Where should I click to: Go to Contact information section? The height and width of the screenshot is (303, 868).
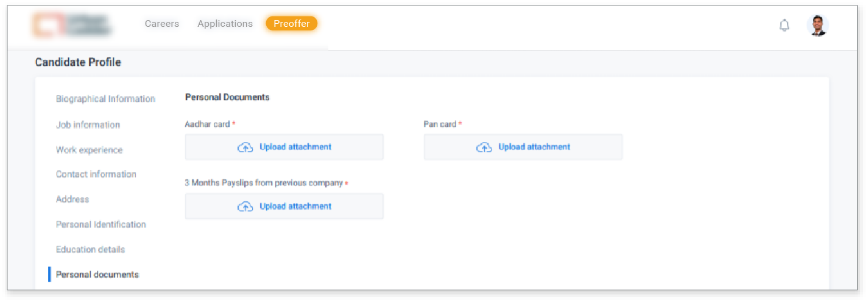point(96,174)
